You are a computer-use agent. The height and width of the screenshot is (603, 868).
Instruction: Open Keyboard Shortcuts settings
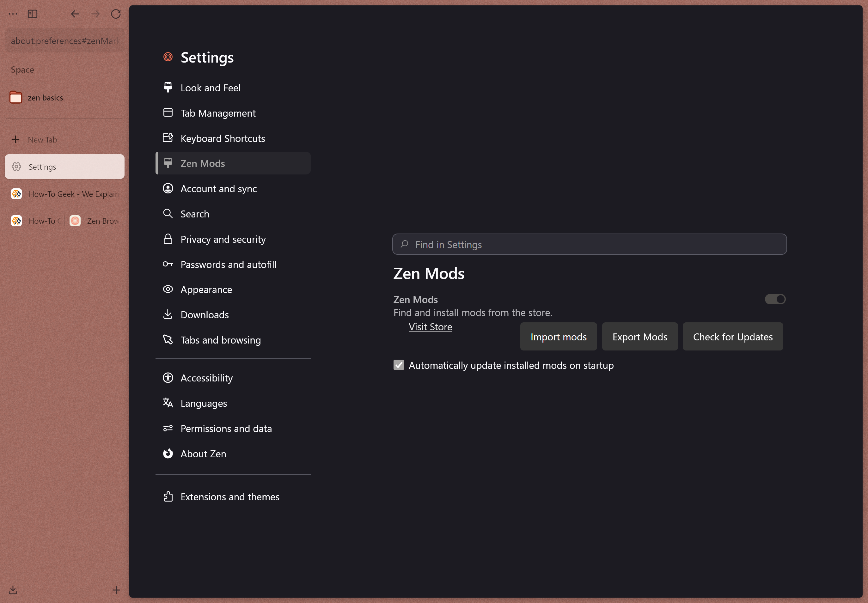tap(233, 138)
